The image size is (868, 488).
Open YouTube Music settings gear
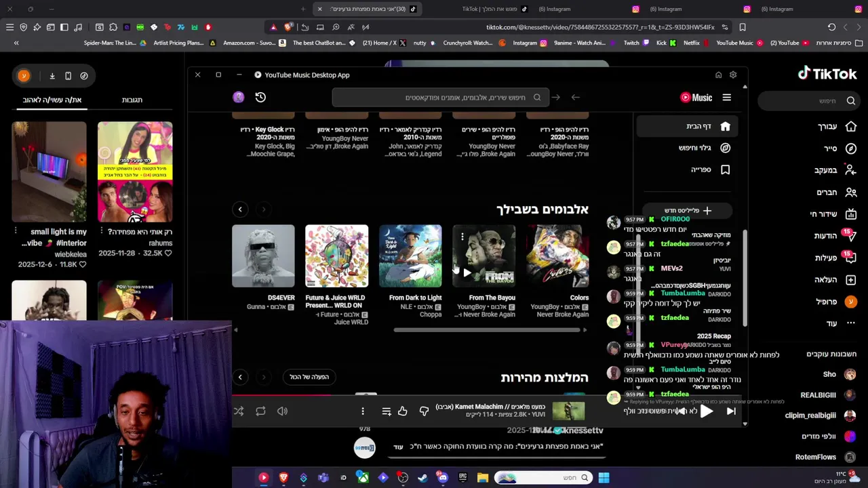coord(733,75)
